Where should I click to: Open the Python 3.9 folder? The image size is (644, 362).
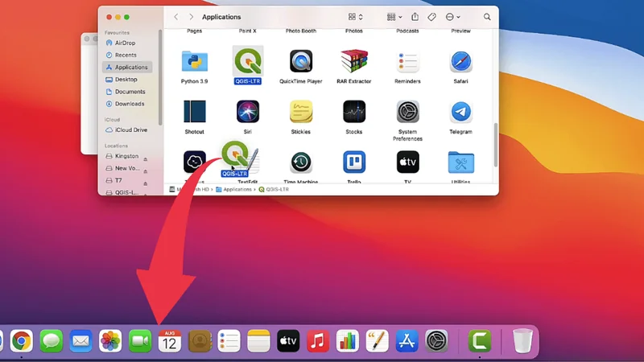tap(194, 61)
